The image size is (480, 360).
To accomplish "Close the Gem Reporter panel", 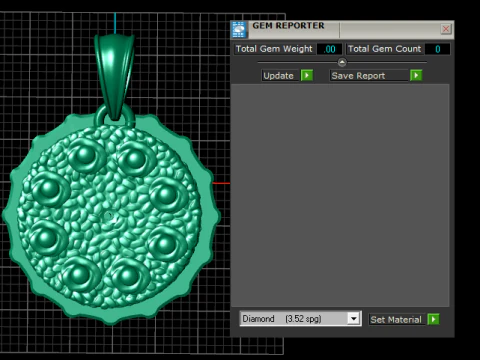I will click(446, 29).
